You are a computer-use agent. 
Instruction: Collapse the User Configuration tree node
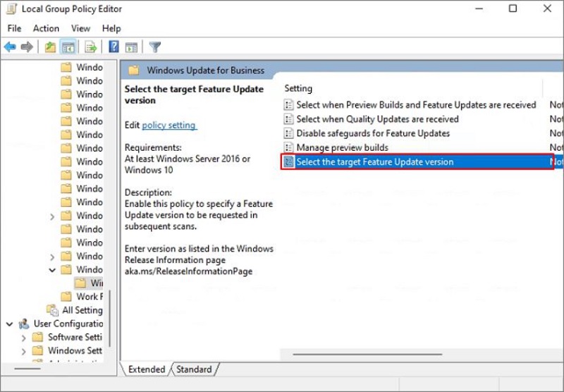pos(10,324)
